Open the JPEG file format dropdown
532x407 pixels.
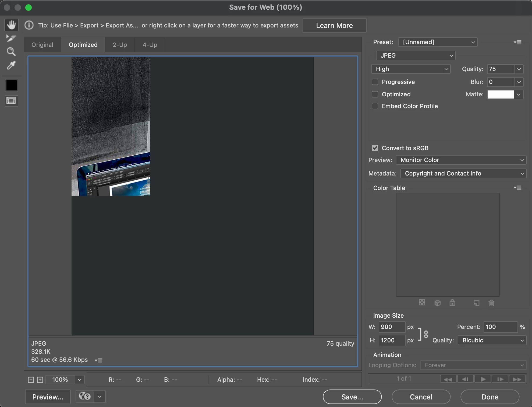415,55
